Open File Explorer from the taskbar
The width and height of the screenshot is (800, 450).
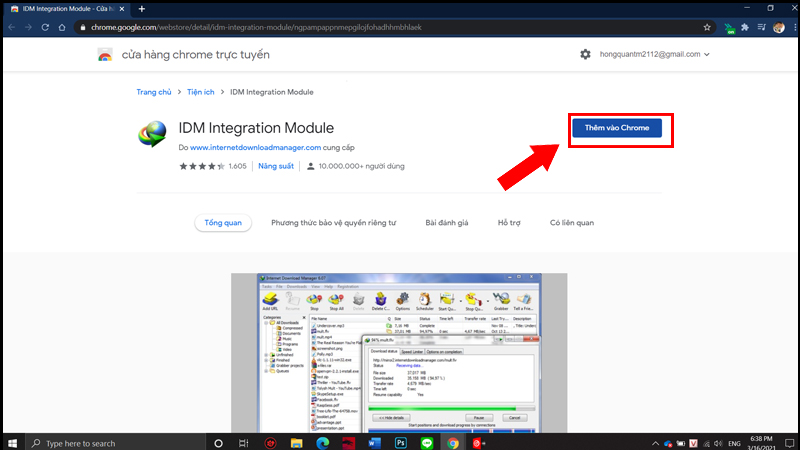click(x=296, y=443)
